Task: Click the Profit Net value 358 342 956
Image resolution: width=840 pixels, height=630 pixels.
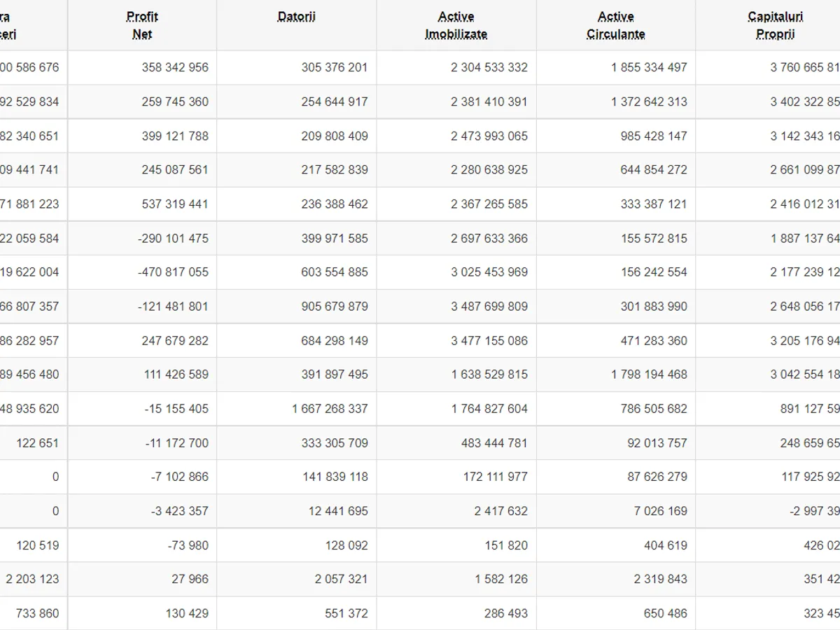Action: 175,68
